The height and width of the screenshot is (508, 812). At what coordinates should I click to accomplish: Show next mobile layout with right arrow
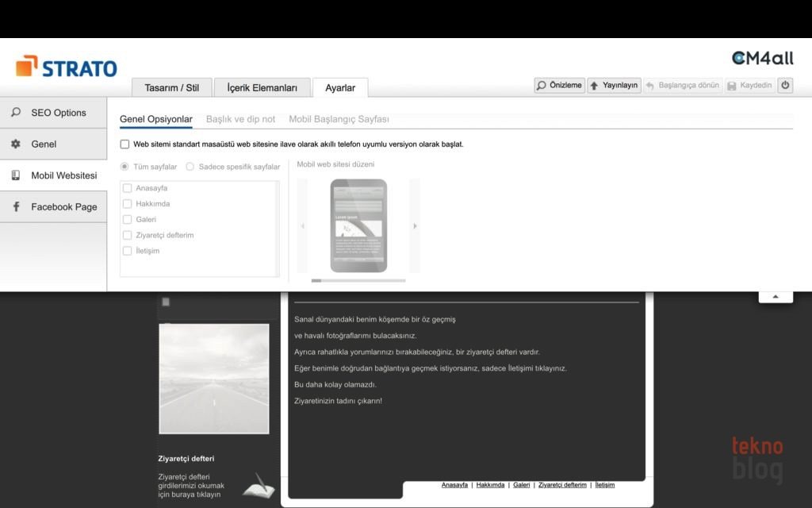(x=415, y=226)
